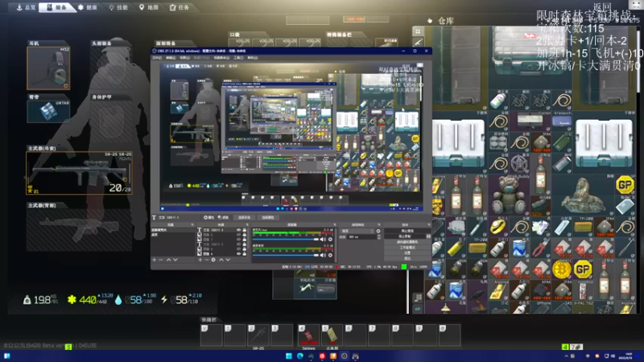Image resolution: width=644 pixels, height=362 pixels.
Task: Toggle lock on the fourth OBS source row
Action: (x=245, y=245)
